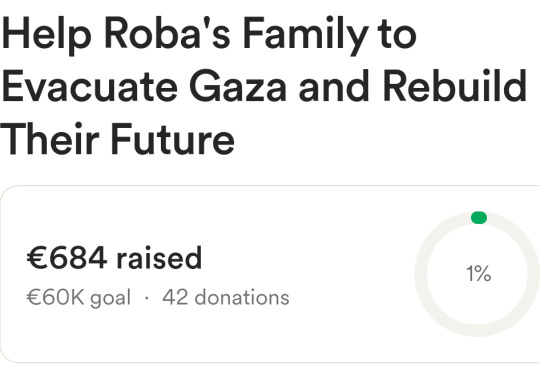Click the euro symbol before 684
Screen dimensions: 540x369
(37, 258)
